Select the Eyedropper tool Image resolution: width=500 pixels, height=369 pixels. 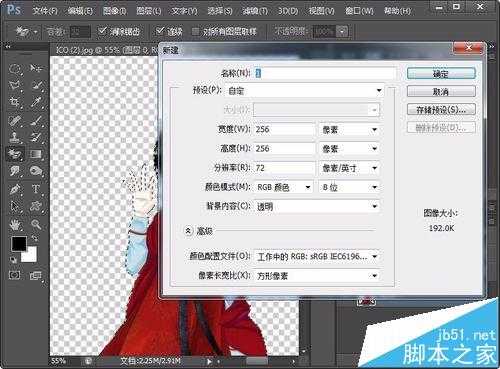coord(36,102)
